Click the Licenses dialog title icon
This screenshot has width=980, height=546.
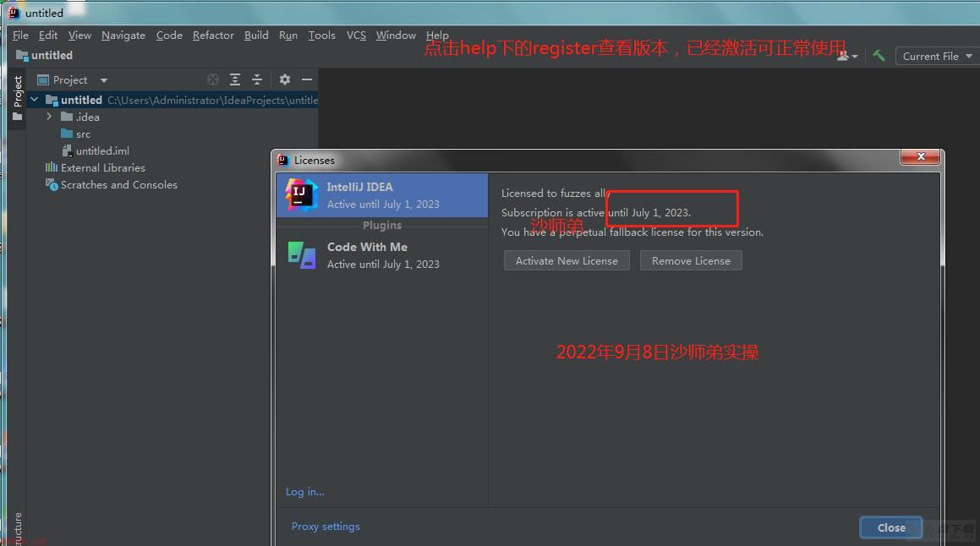pyautogui.click(x=283, y=161)
